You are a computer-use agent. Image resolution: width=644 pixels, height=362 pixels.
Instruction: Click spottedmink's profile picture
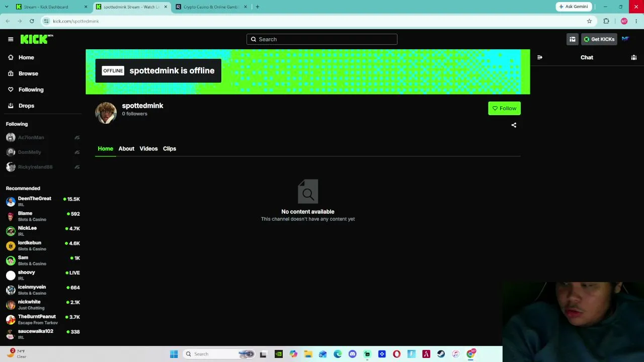106,113
